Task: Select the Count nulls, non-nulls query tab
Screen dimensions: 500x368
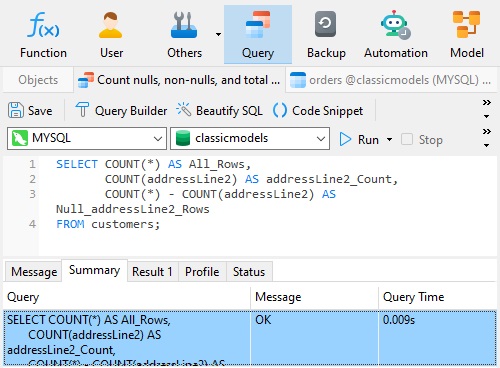Action: click(x=179, y=80)
